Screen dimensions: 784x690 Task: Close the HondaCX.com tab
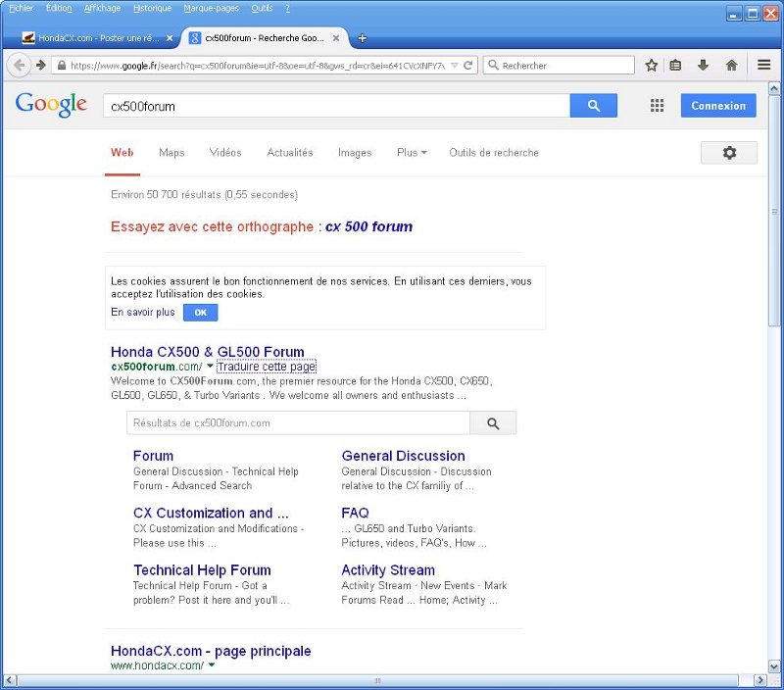pyautogui.click(x=170, y=38)
